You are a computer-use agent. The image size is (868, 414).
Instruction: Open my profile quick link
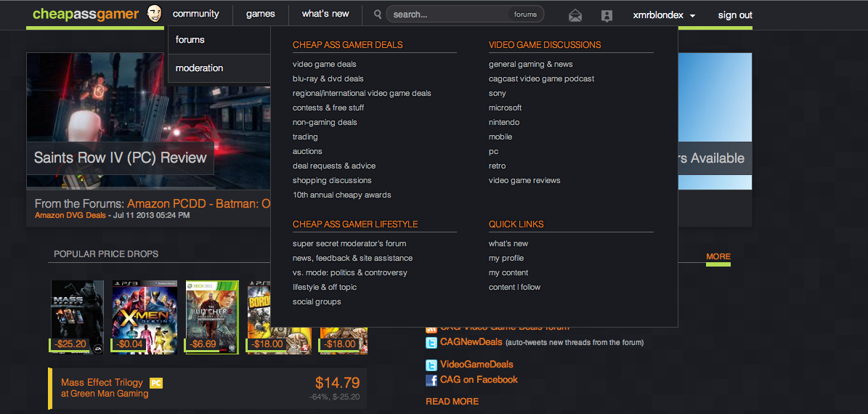(x=506, y=258)
